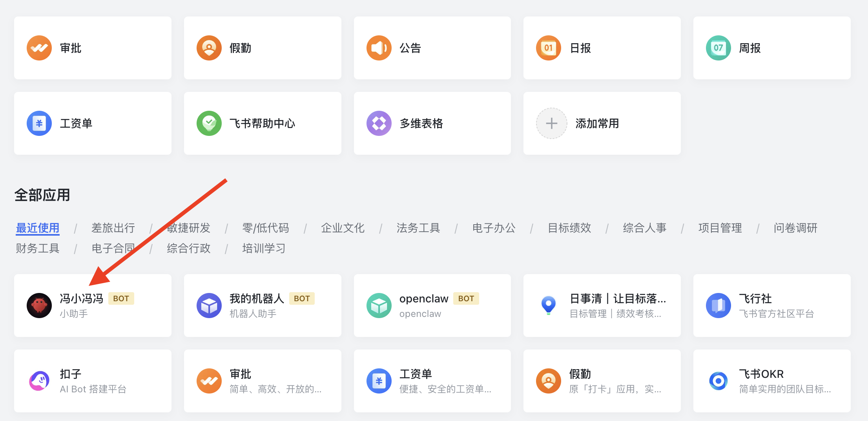Screen dimensions: 868x421
Task: Click the 添加常用 plus button
Action: point(552,123)
